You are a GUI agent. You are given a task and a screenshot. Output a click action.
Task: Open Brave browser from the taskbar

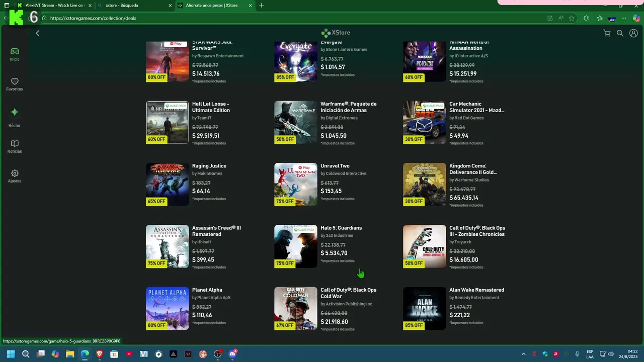pos(100,354)
